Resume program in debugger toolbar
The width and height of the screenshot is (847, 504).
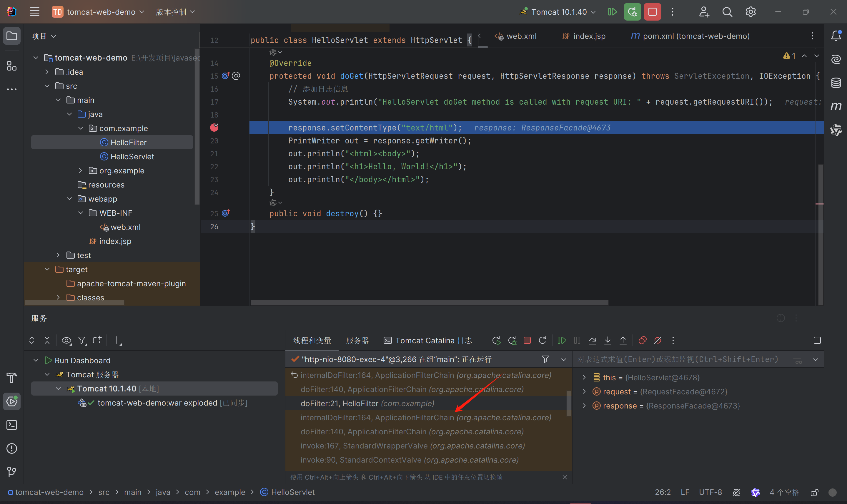(x=562, y=340)
